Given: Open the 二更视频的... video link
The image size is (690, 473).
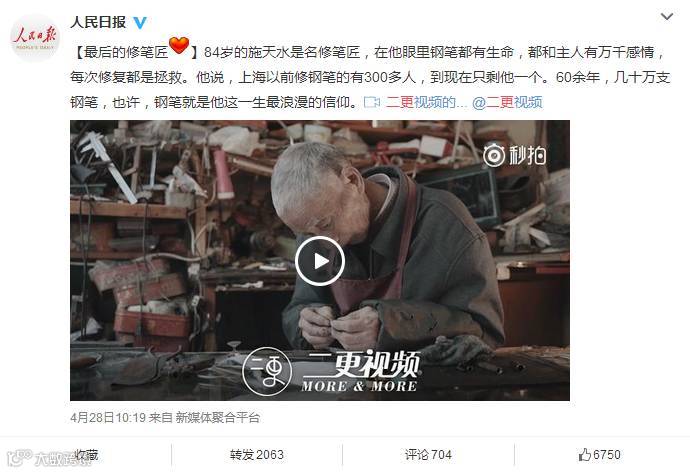Looking at the screenshot, I should 425,103.
